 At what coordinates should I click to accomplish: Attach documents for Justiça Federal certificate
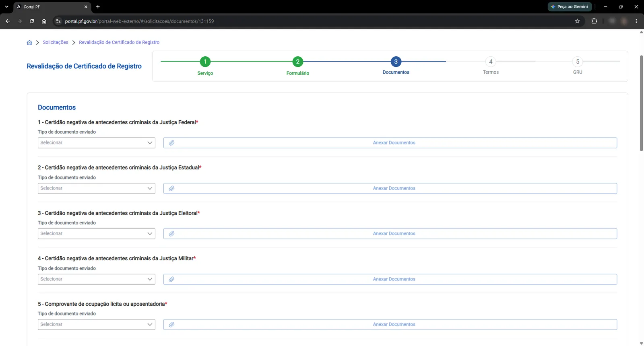coord(390,143)
